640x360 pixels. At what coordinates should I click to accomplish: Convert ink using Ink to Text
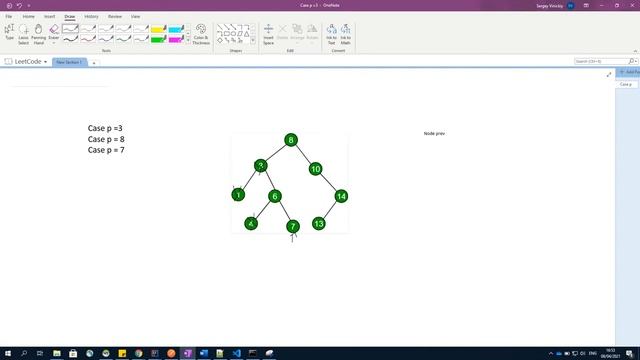331,33
